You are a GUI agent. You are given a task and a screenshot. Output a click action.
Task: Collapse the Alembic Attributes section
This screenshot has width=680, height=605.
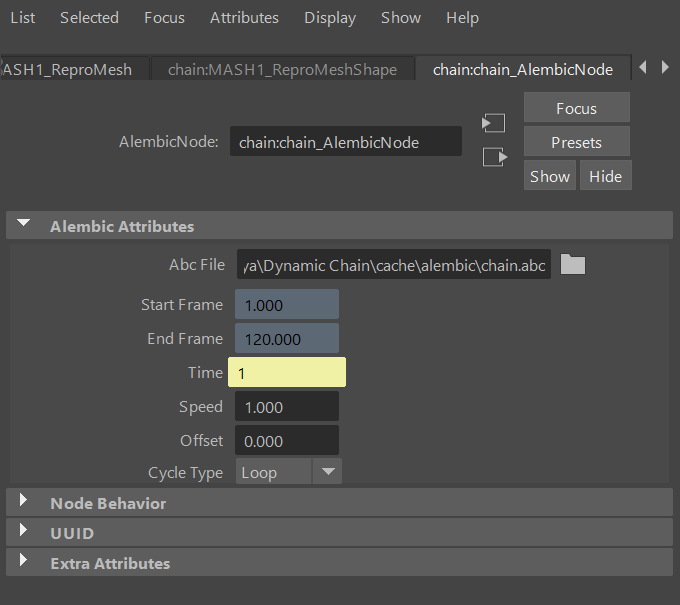click(24, 226)
